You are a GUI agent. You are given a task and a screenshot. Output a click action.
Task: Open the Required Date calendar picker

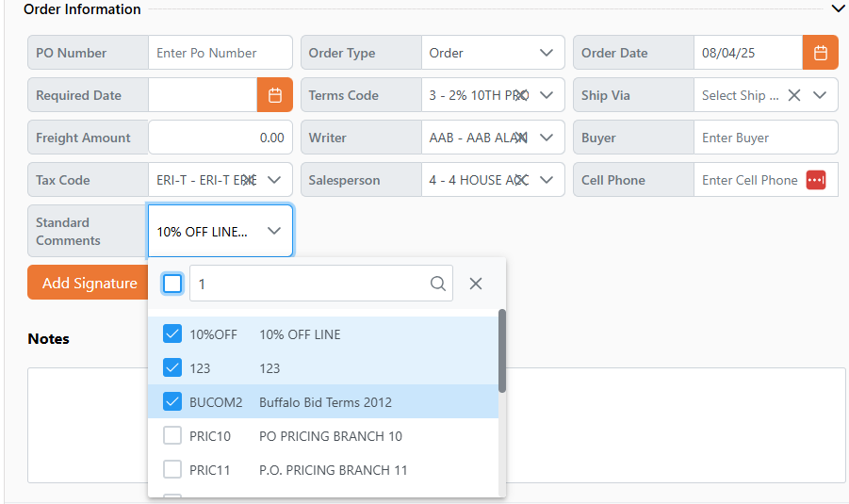(275, 95)
